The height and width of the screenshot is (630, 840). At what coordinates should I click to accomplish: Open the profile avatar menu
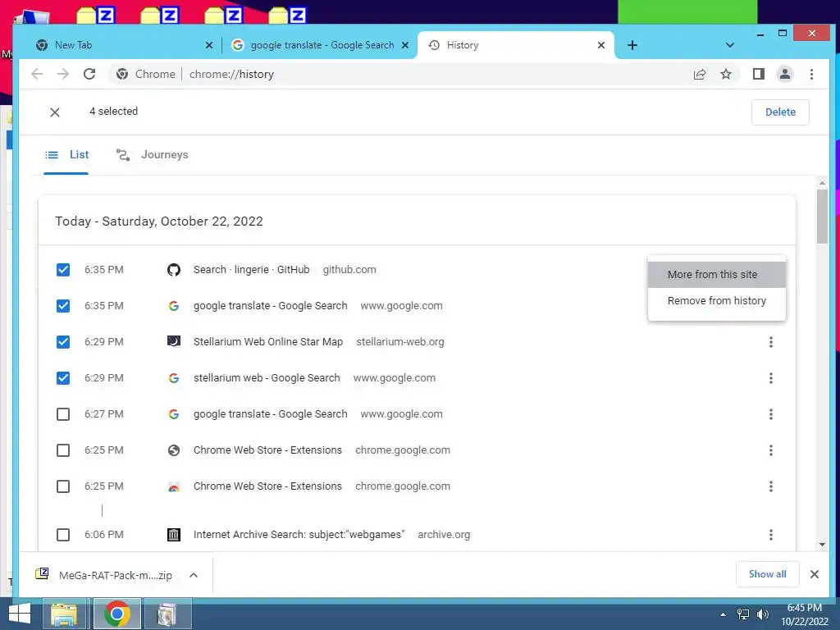tap(785, 74)
